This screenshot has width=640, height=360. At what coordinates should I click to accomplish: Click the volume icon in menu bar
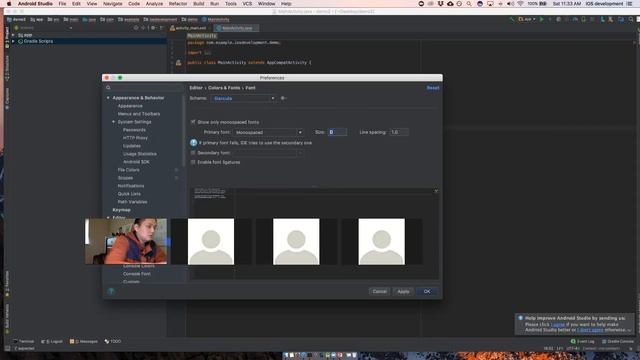click(510, 4)
